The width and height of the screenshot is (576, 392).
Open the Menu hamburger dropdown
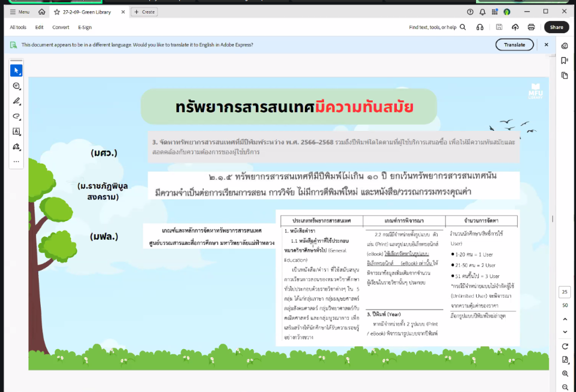point(20,12)
